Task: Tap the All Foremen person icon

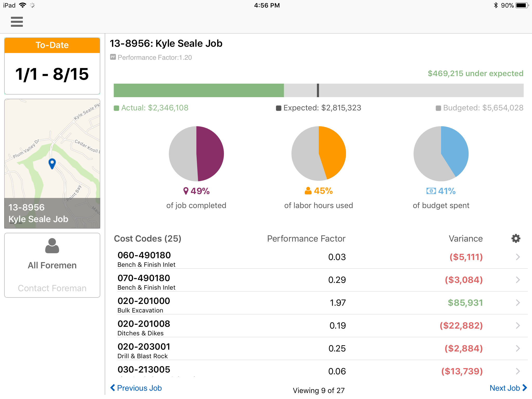Action: pos(52,245)
